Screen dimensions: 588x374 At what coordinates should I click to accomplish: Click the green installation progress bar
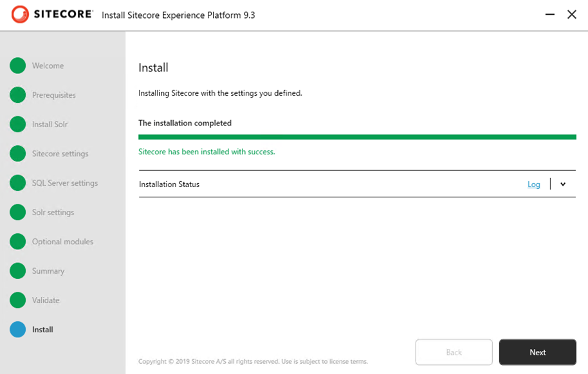tap(357, 137)
